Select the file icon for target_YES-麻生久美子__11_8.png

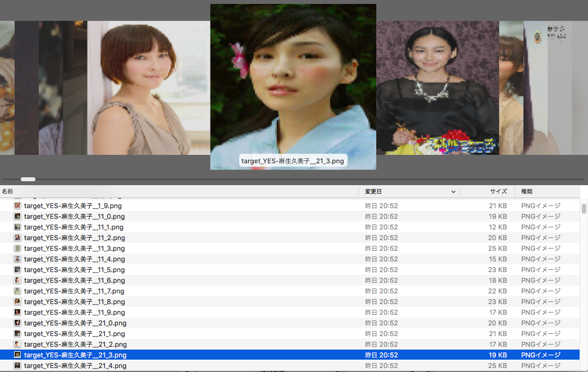[x=17, y=302]
